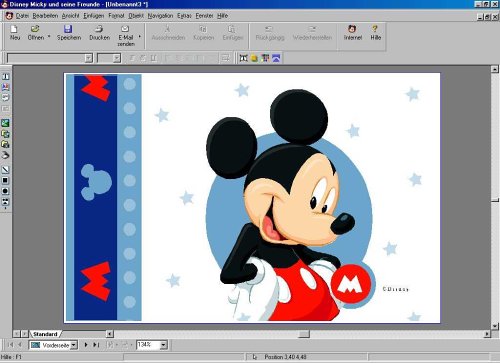Click the Hilfe question mark icon

click(375, 29)
